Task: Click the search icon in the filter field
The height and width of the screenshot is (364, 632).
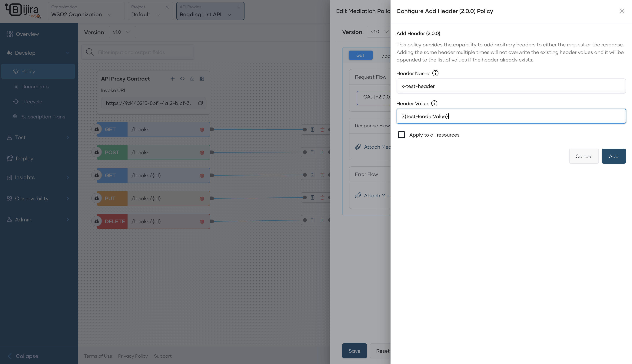Action: coord(89,52)
